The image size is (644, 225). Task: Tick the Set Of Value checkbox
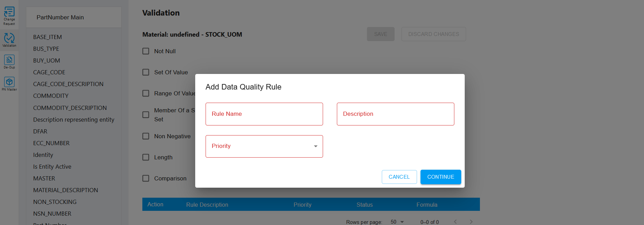[146, 72]
